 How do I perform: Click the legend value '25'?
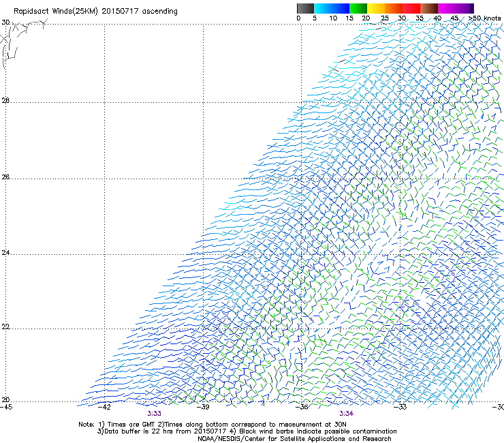(x=385, y=18)
